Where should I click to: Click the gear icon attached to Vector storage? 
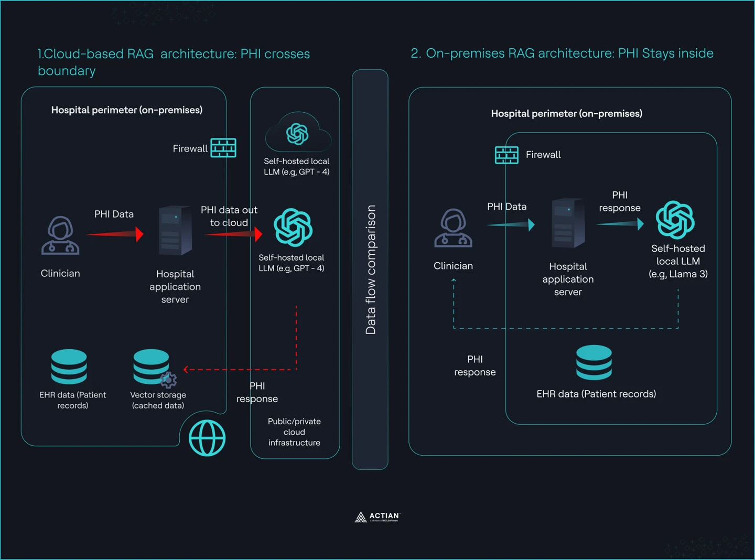(169, 380)
